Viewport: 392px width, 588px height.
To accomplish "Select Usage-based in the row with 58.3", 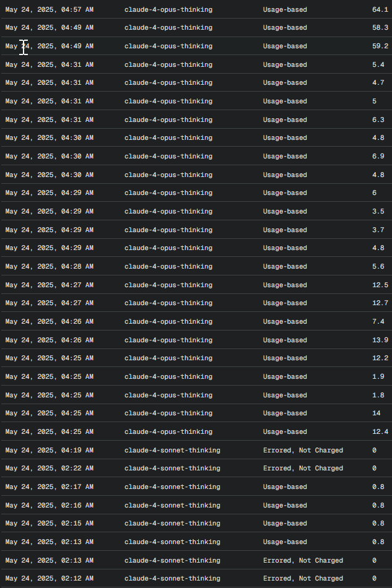I will [285, 27].
